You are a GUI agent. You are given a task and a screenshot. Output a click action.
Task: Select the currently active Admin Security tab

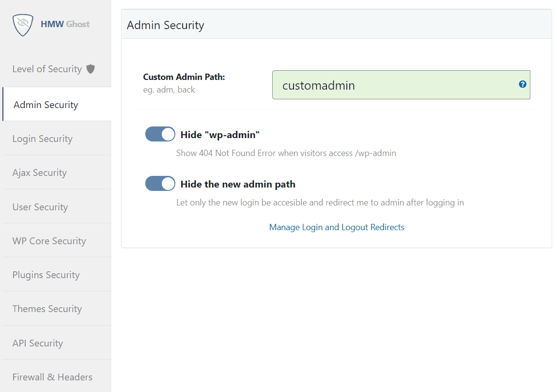point(46,104)
